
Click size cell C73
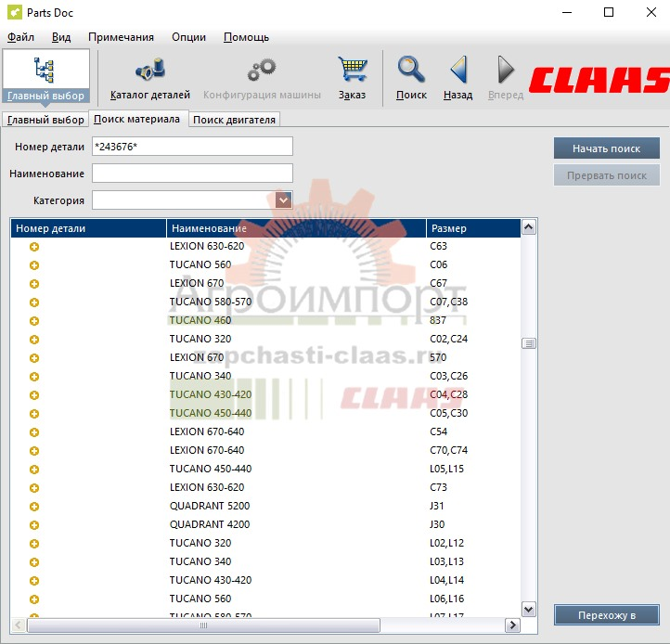438,487
